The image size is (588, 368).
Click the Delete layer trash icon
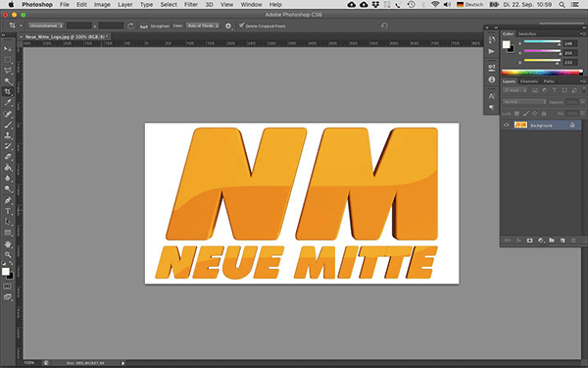tap(573, 240)
